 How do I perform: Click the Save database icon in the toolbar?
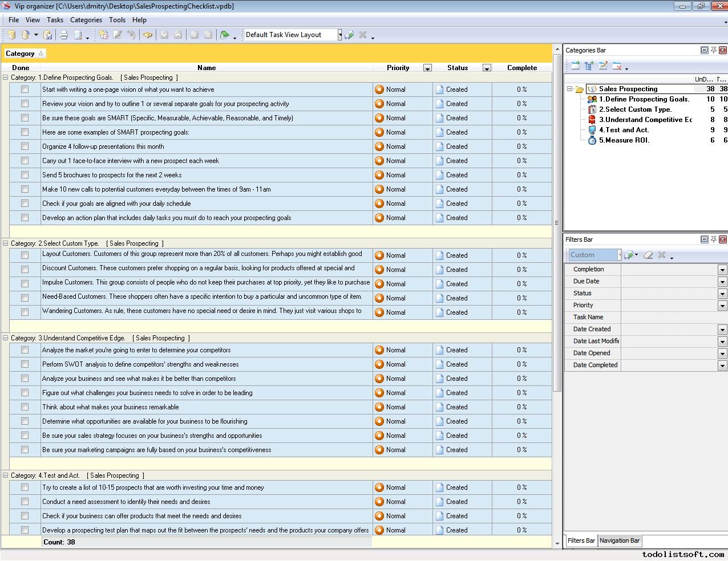click(48, 35)
